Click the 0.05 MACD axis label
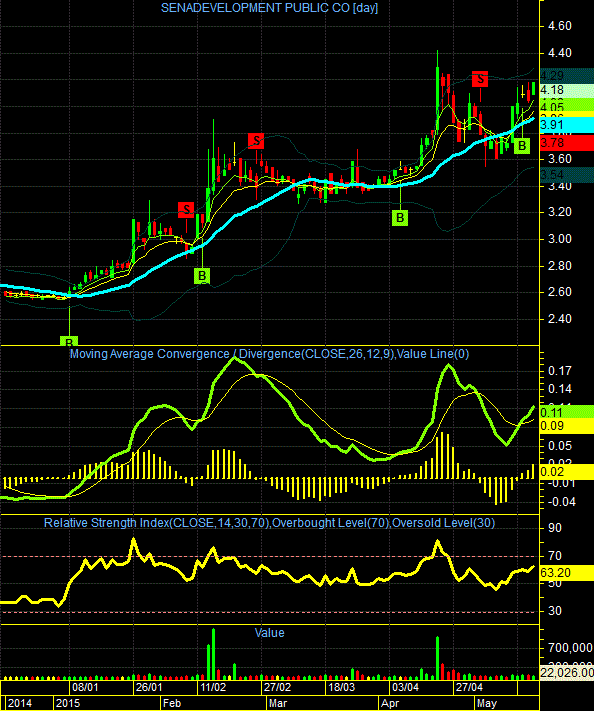603x711 pixels. click(x=559, y=446)
